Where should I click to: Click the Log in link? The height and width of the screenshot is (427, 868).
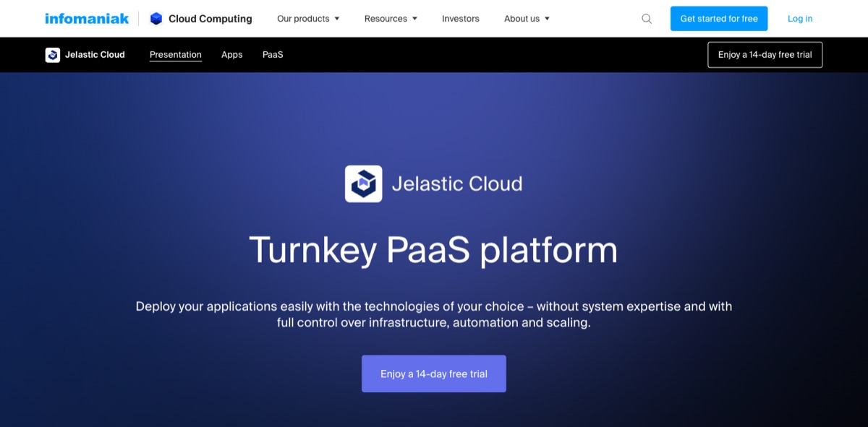point(800,19)
